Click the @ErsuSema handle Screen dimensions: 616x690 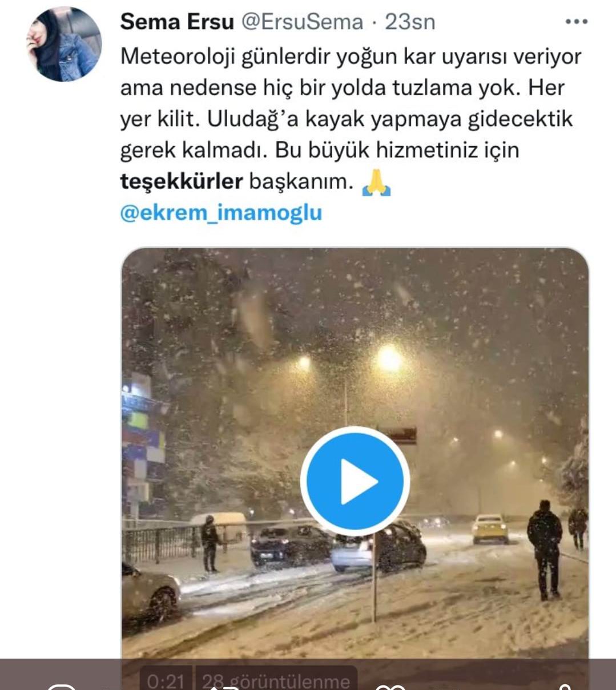pyautogui.click(x=302, y=22)
